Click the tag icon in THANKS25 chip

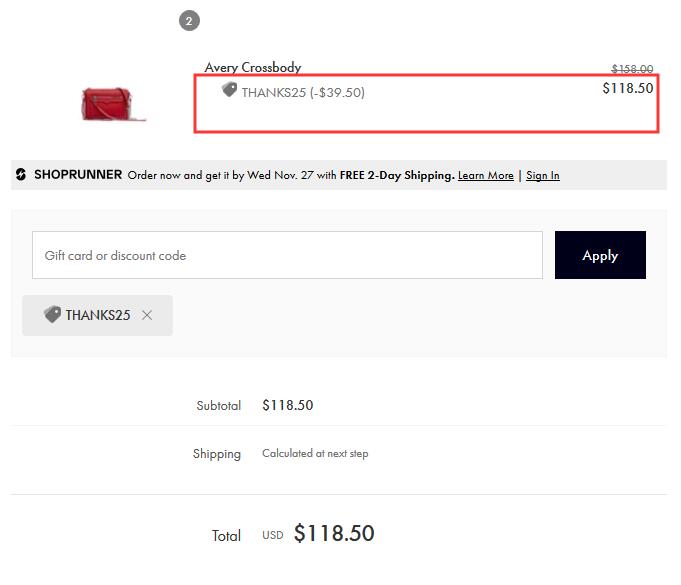click(x=53, y=314)
